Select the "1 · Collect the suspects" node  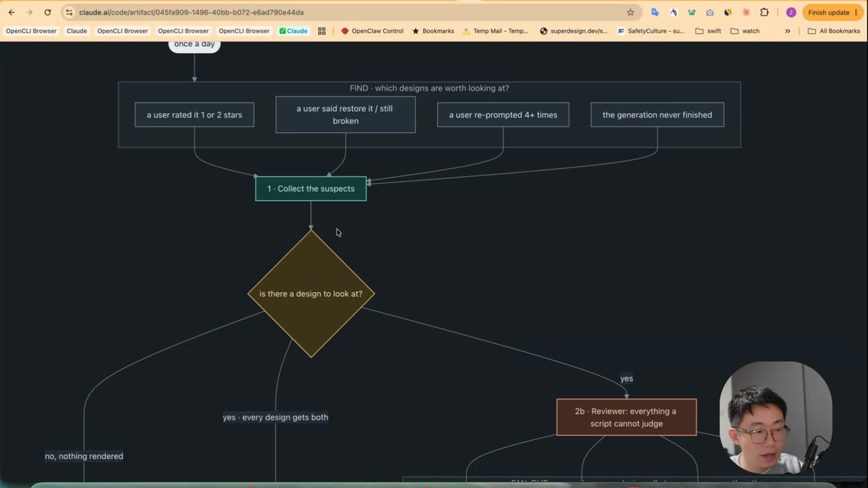pyautogui.click(x=311, y=188)
